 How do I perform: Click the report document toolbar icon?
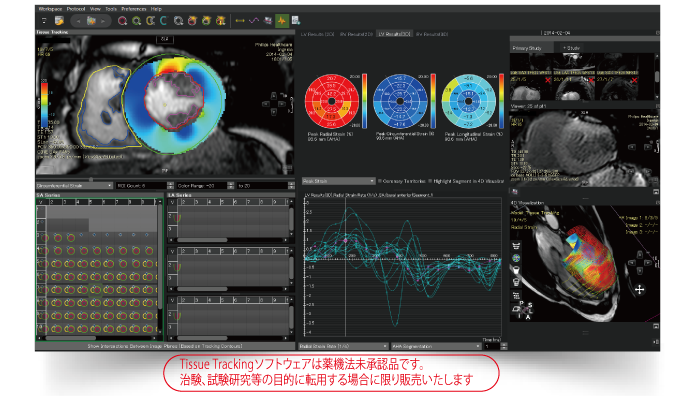(x=296, y=20)
